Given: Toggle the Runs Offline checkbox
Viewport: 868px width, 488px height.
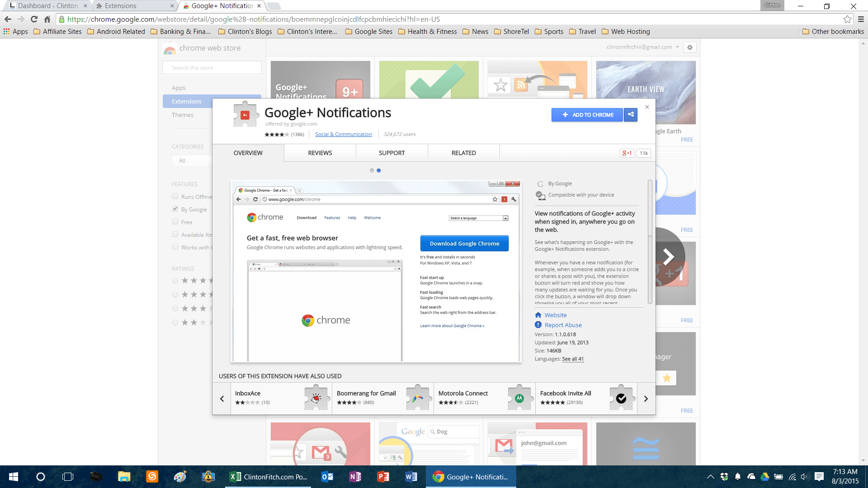Looking at the screenshot, I should click(175, 196).
